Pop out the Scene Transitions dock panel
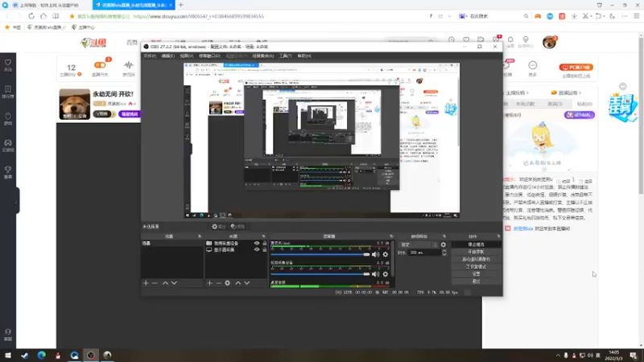The image size is (644, 362). click(x=444, y=237)
